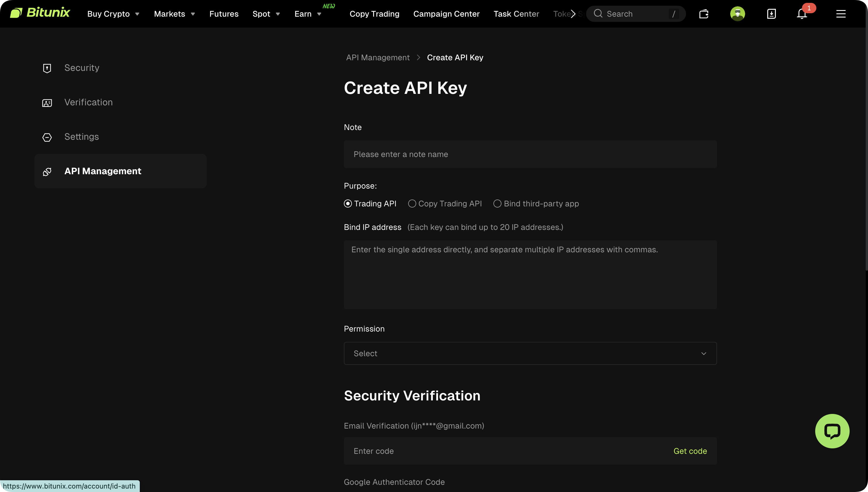Click the Get code link

(x=690, y=451)
